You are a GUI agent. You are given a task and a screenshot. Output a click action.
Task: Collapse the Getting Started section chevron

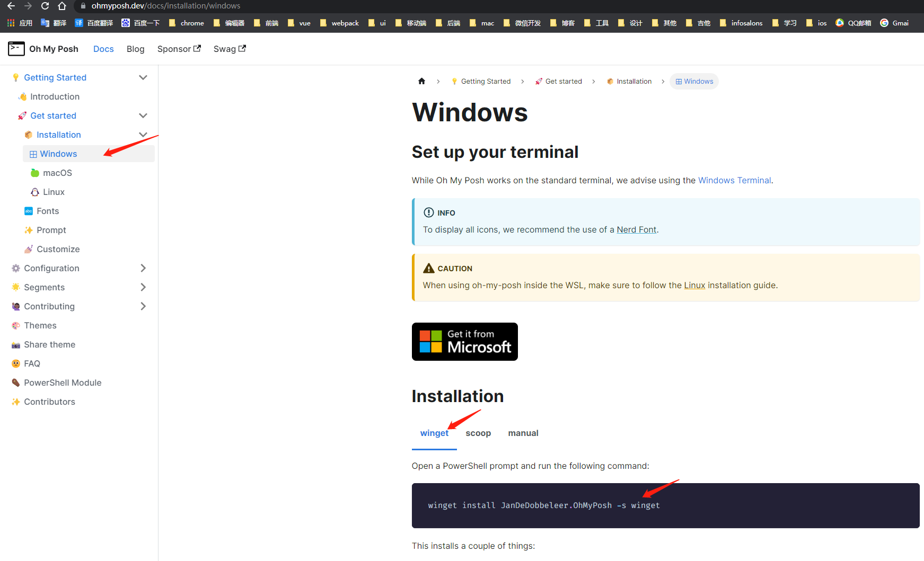click(x=143, y=77)
